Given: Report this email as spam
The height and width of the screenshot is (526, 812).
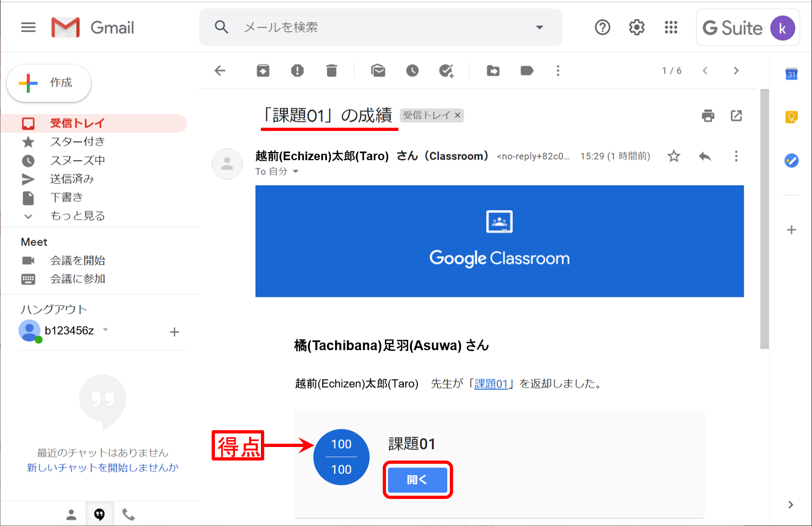Looking at the screenshot, I should [x=297, y=70].
